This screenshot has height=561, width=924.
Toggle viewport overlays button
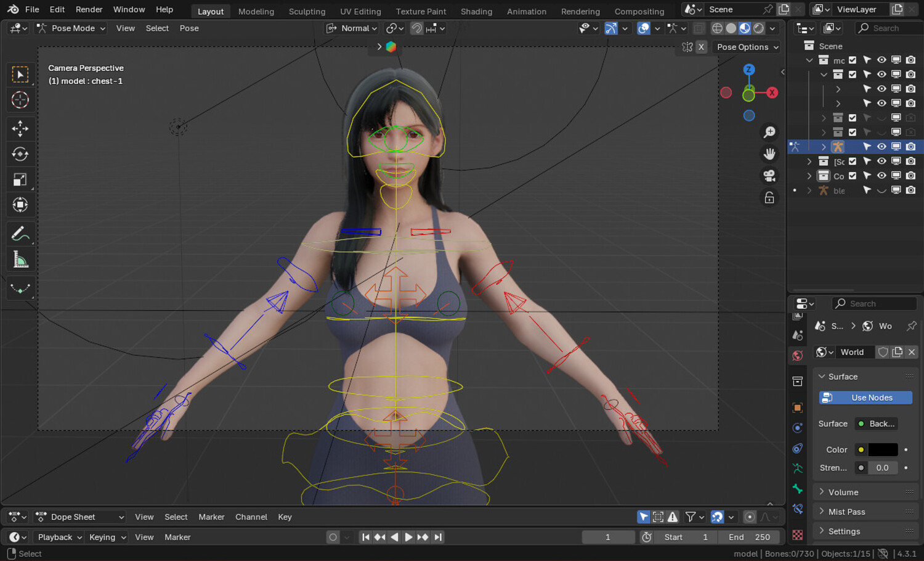coord(644,28)
